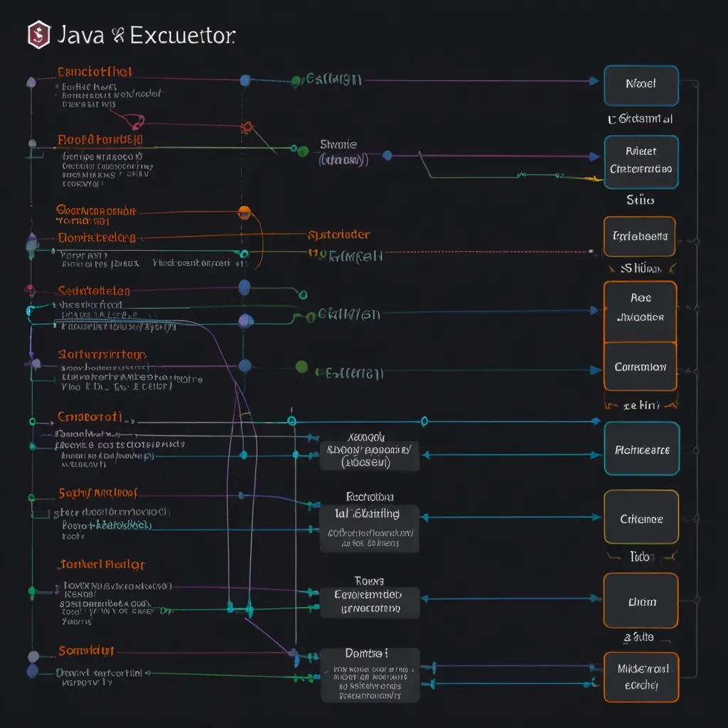
Task: Click the Jortherl Flealor heading
Action: pyautogui.click(x=101, y=564)
